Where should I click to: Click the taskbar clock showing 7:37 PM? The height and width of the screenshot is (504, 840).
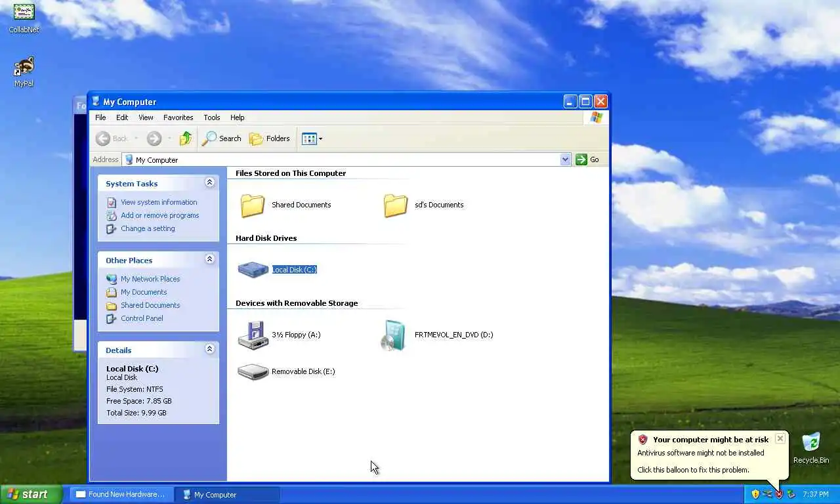pos(816,495)
